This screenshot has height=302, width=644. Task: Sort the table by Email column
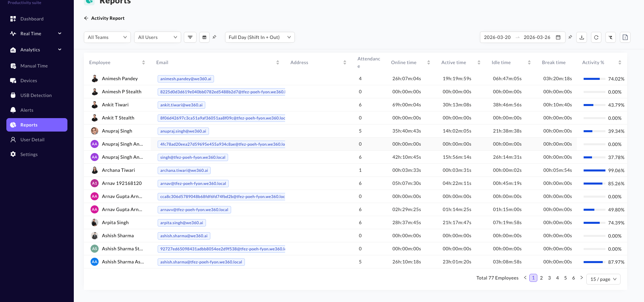(x=278, y=62)
